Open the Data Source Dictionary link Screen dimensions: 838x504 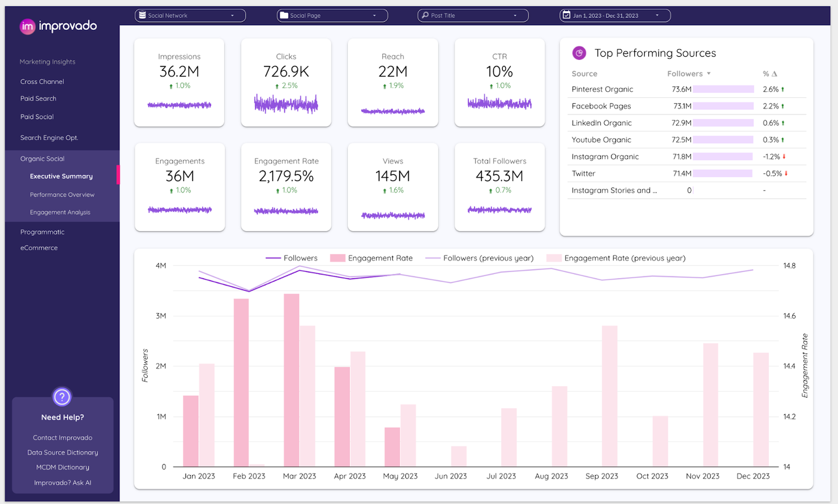62,452
